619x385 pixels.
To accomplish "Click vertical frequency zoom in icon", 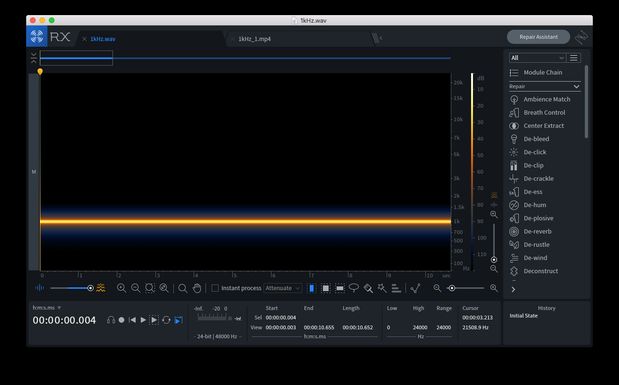I will click(493, 214).
